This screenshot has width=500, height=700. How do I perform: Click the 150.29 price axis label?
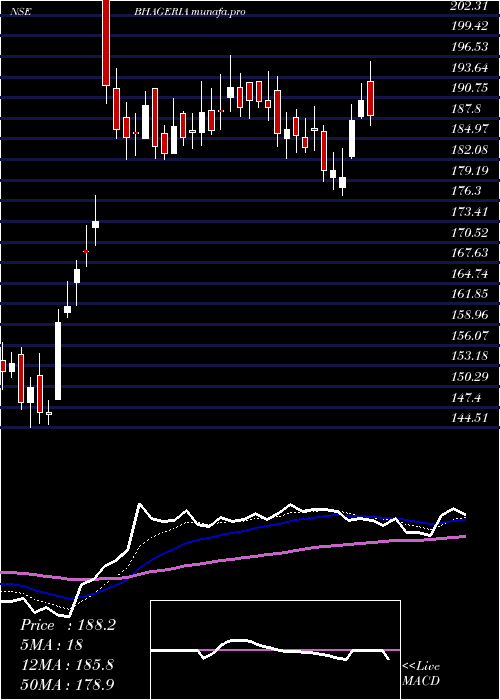(x=471, y=377)
